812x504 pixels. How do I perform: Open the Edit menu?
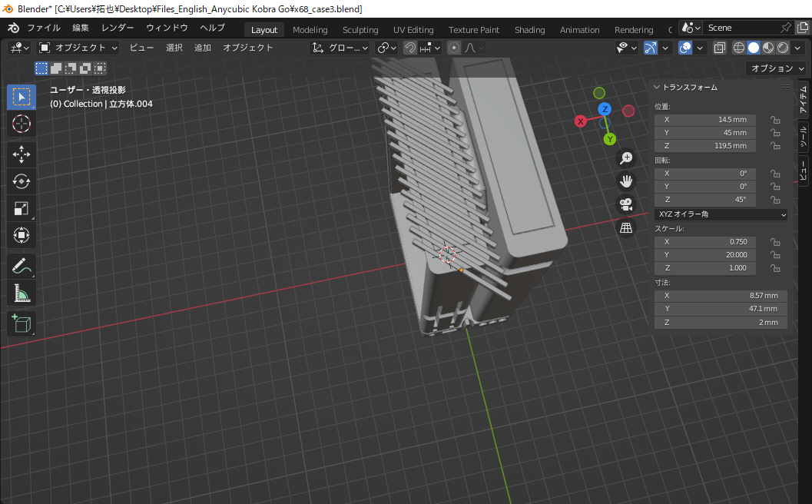coord(81,28)
